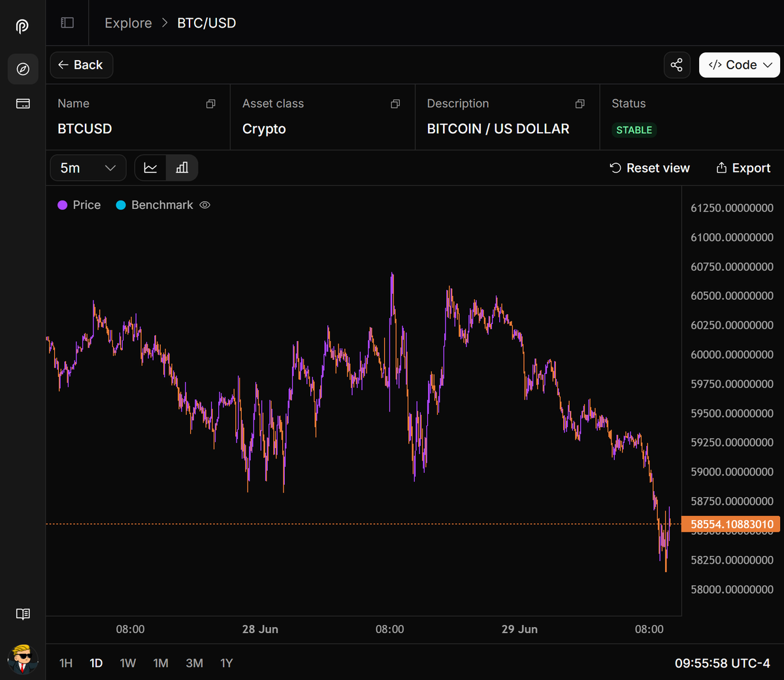This screenshot has width=784, height=680.
Task: Toggle Benchmark visibility eye icon
Action: 204,205
